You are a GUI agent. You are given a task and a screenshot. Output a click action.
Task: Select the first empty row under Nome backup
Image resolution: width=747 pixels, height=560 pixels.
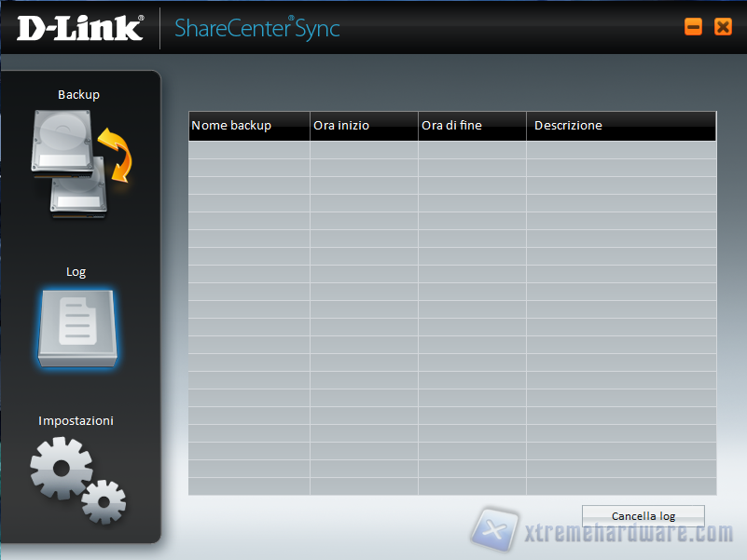click(249, 150)
